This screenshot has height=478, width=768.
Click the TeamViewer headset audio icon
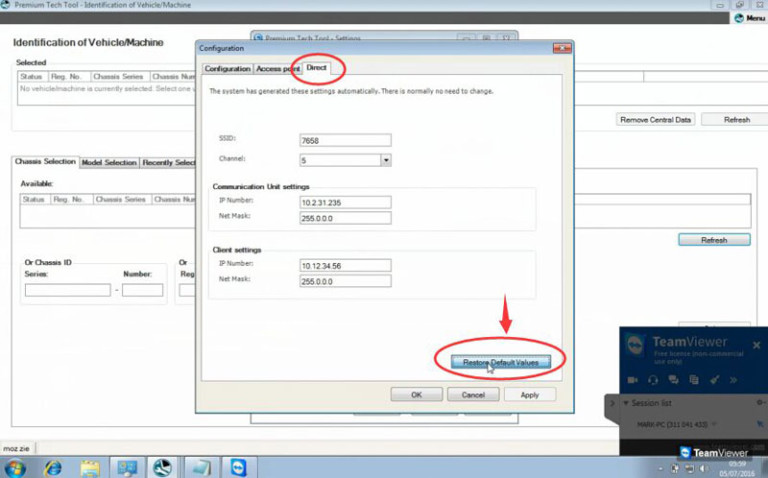(x=653, y=380)
